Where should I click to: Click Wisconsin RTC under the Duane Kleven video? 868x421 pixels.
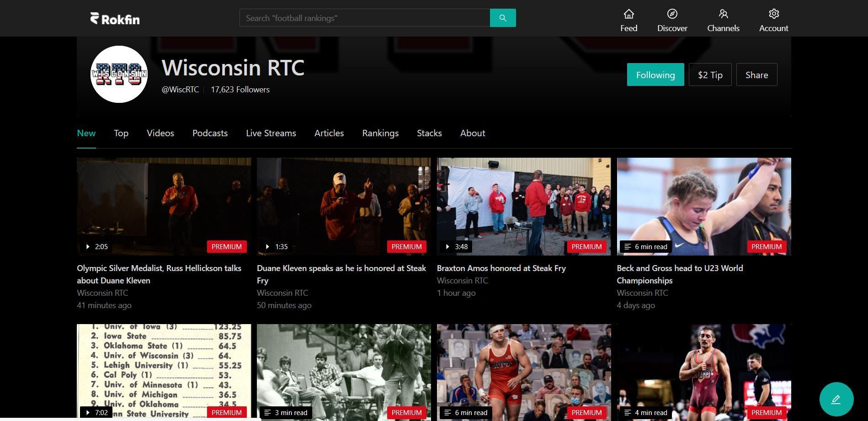pos(282,293)
